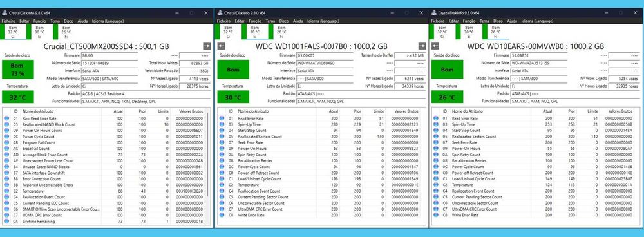Screen dimensions: 644x237
Task: Click power-on count field 5254 vezes
Action: click(x=624, y=78)
